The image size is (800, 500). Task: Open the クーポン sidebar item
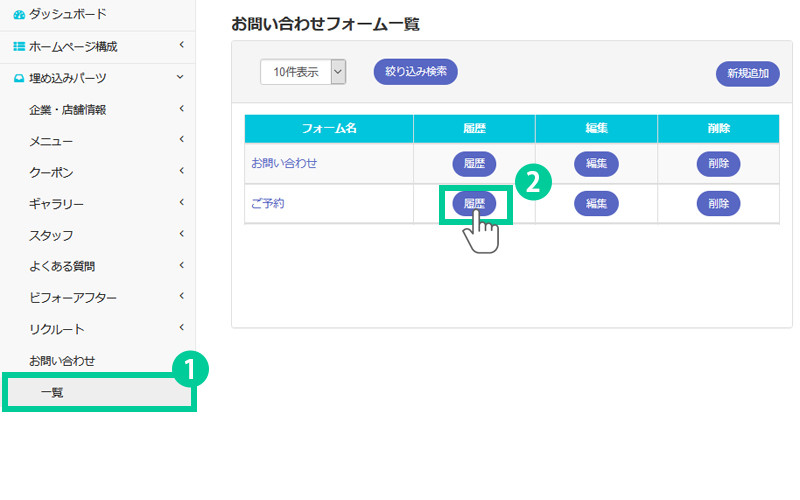[51, 172]
